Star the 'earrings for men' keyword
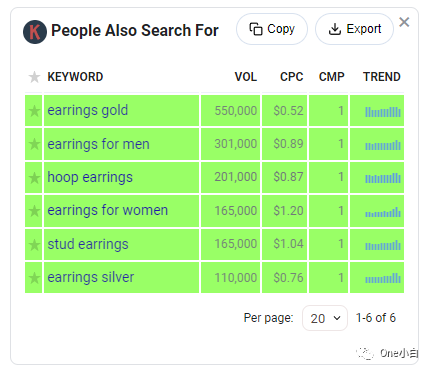Screen dimensions: 432x372 tap(34, 144)
